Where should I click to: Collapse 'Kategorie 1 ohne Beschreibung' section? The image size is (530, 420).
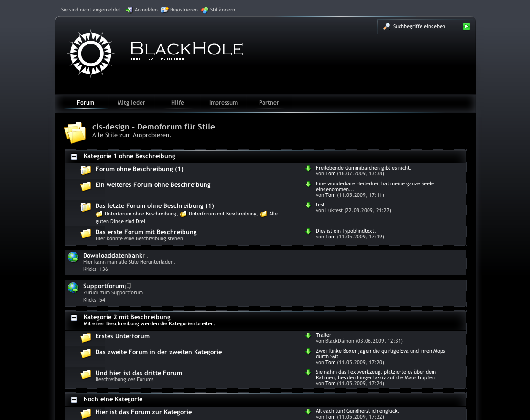click(x=74, y=156)
